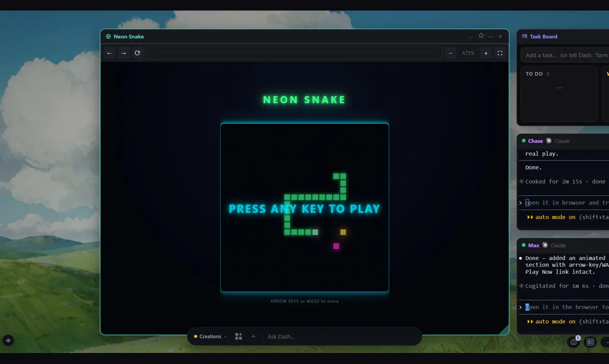Image resolution: width=609 pixels, height=364 pixels.
Task: Click the green NEON SNAKE game heading
Action: point(304,100)
